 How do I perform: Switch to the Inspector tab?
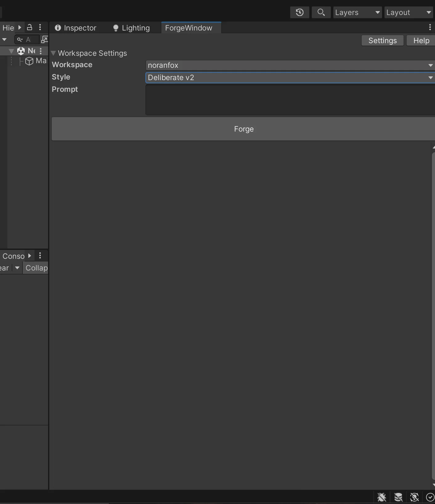pos(76,28)
